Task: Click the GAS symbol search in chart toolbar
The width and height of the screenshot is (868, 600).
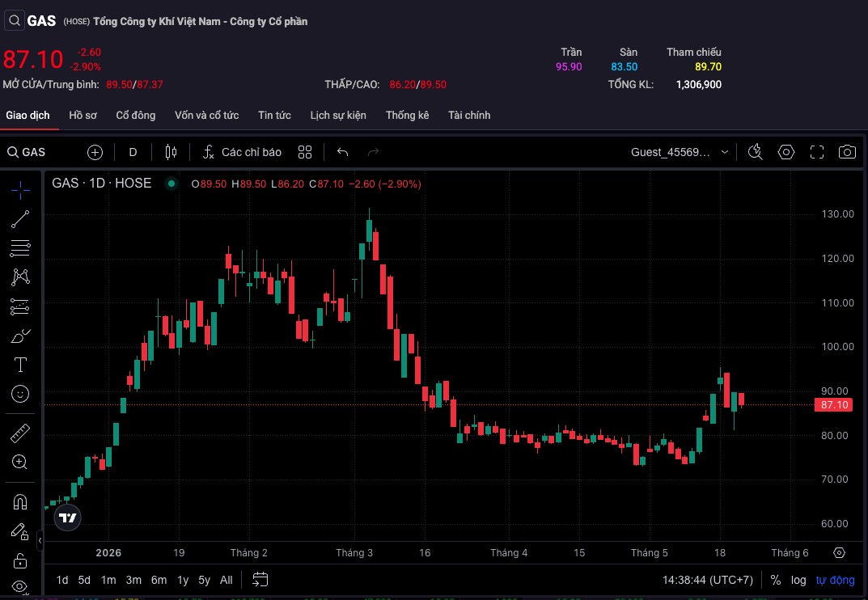Action: tap(27, 152)
